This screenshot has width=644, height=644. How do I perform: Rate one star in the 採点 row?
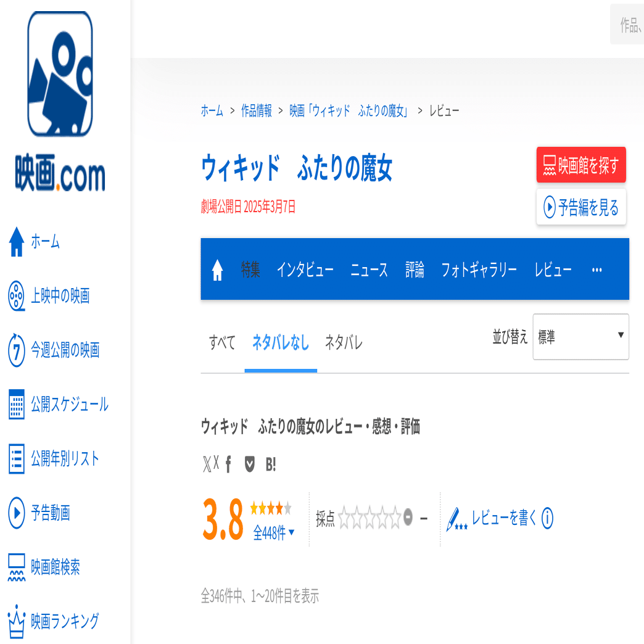pyautogui.click(x=344, y=518)
